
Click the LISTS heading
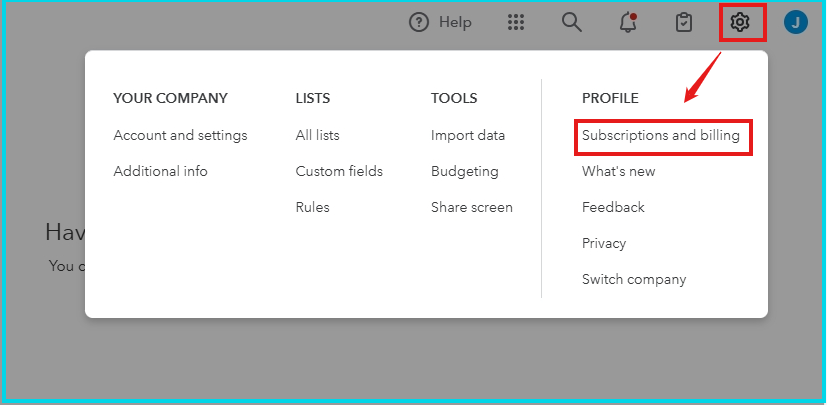pos(313,98)
